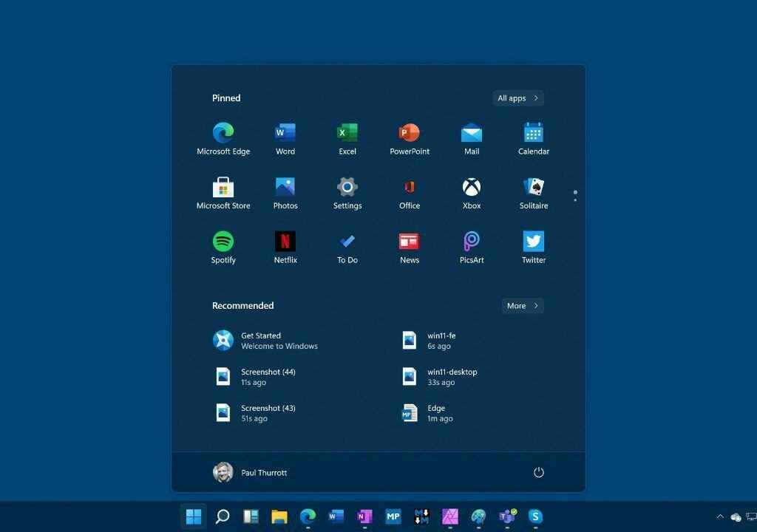Image resolution: width=757 pixels, height=532 pixels.
Task: Click the OneDrive cloud tray icon
Action: (x=736, y=517)
